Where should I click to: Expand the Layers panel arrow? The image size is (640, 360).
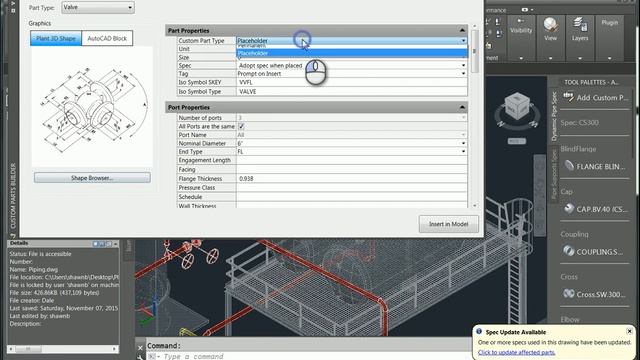[x=580, y=58]
